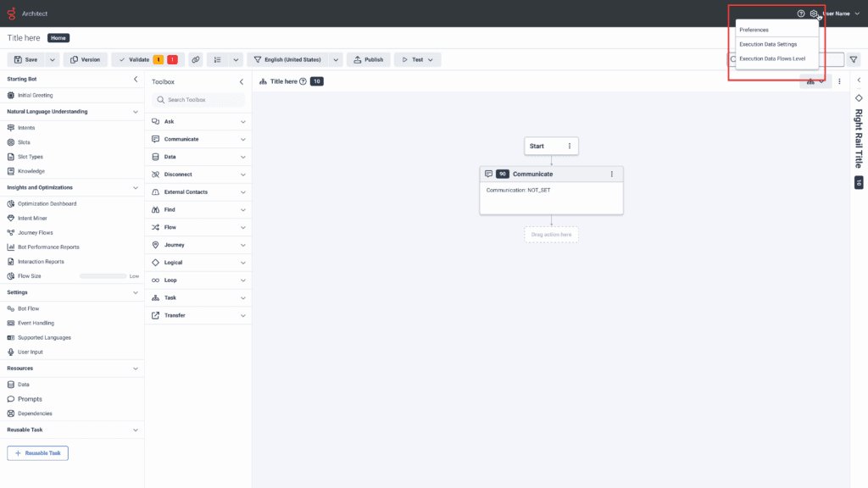
Task: Click the help question mark icon
Action: tap(800, 14)
